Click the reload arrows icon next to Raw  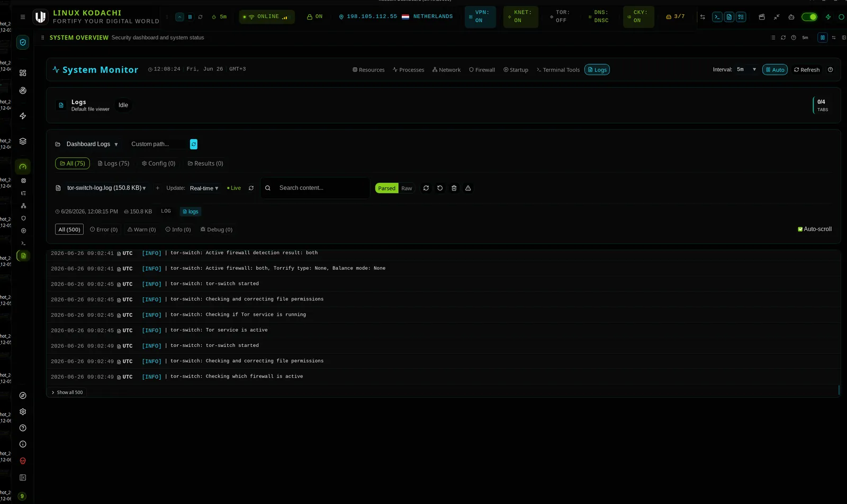pyautogui.click(x=426, y=188)
